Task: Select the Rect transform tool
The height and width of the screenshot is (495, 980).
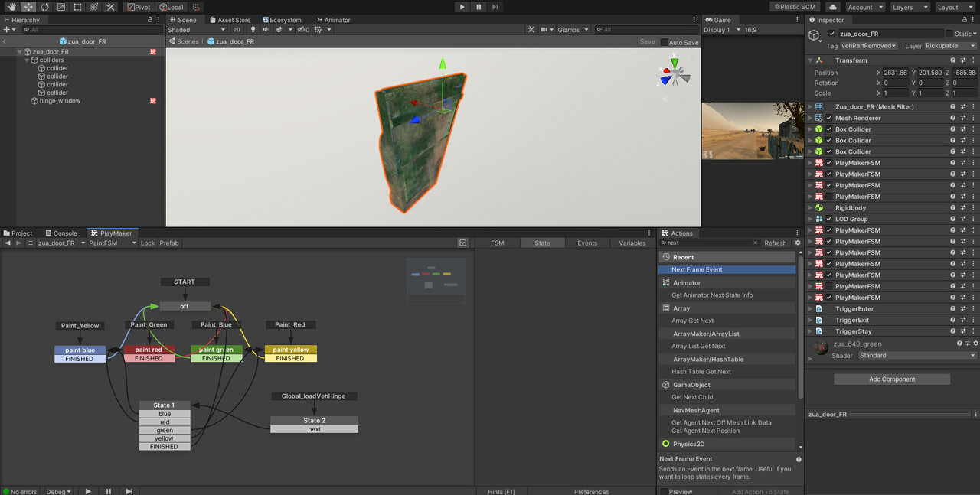Action: coord(77,7)
